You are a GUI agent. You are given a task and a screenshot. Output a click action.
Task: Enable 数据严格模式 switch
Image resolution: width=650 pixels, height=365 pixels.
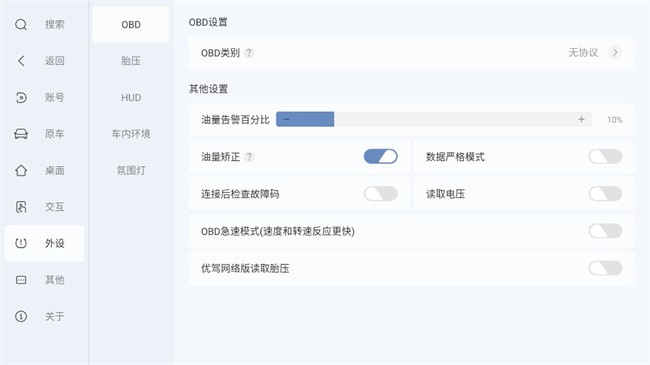pos(605,156)
